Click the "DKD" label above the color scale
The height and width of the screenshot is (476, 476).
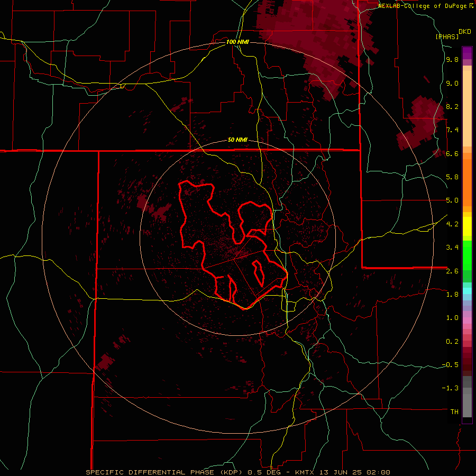465,32
